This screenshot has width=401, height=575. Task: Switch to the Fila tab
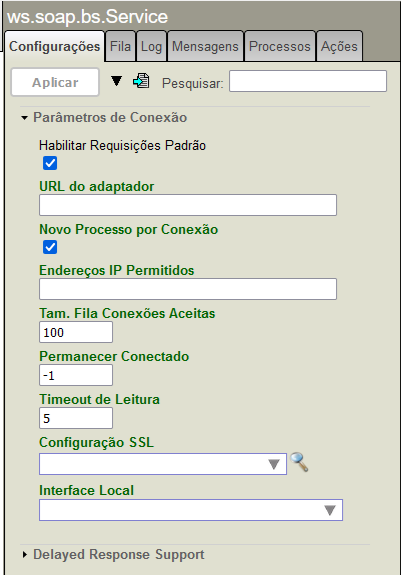(120, 47)
